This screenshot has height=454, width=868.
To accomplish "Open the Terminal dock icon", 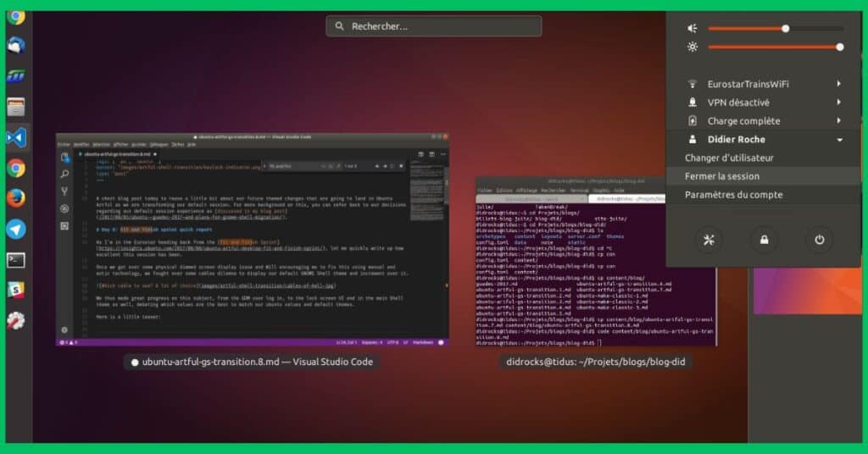I will pyautogui.click(x=16, y=259).
